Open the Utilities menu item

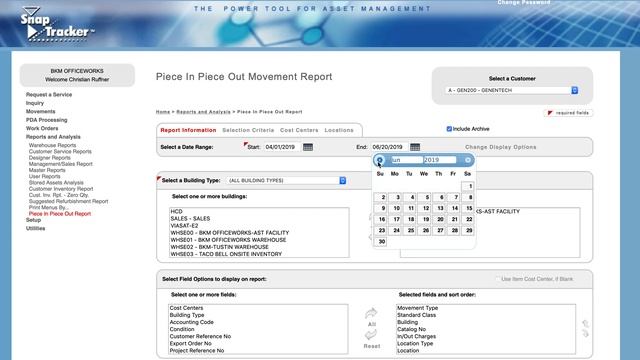point(36,229)
